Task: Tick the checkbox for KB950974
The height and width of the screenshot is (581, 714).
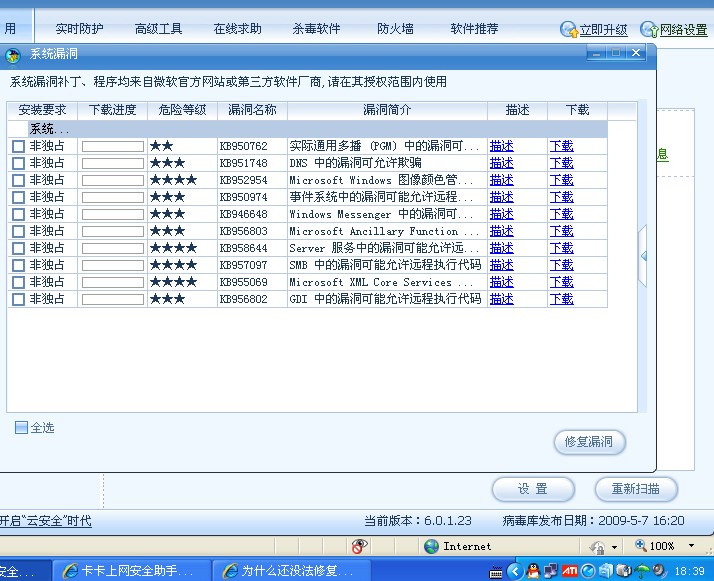Action: [x=18, y=197]
